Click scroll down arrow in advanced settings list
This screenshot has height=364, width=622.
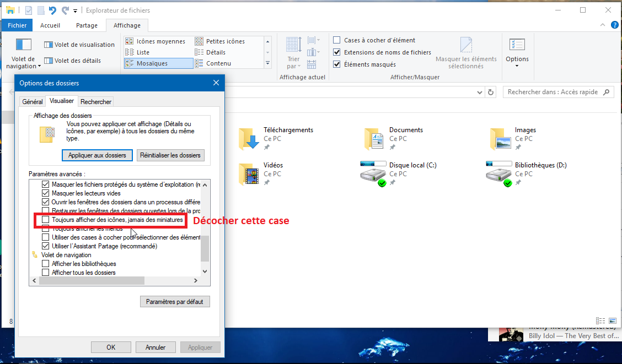tap(205, 271)
